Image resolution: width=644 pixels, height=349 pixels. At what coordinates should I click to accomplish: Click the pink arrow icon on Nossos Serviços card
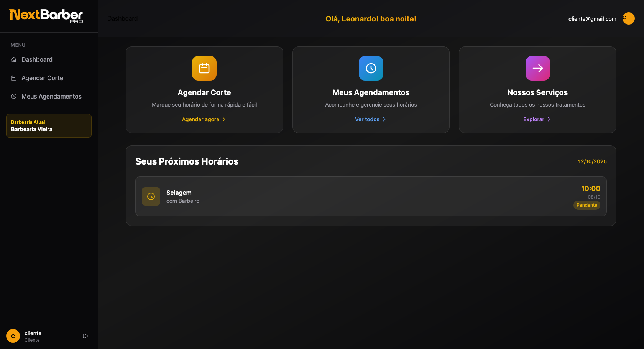pos(537,68)
